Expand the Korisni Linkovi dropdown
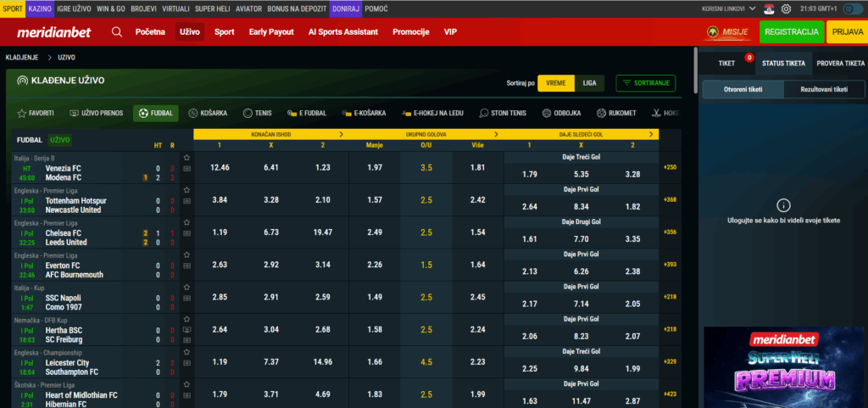Screen dimensions: 868x408 (728, 8)
